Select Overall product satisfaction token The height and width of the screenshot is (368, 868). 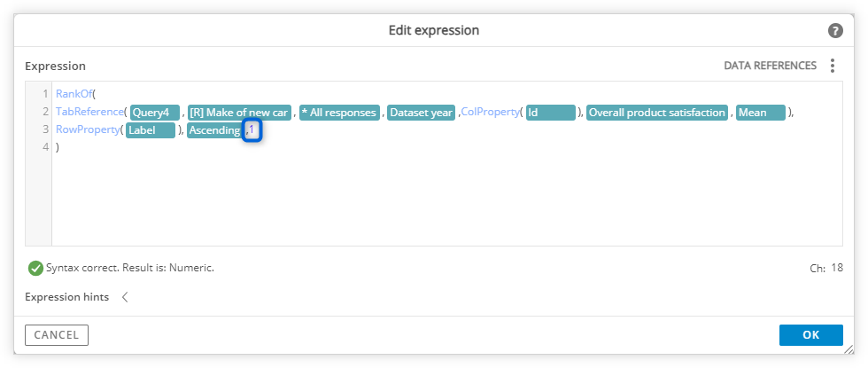click(657, 113)
